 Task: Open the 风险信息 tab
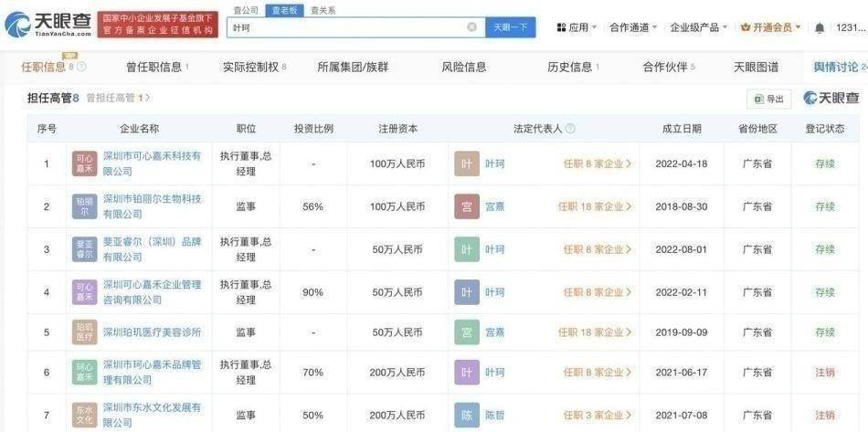pos(464,67)
